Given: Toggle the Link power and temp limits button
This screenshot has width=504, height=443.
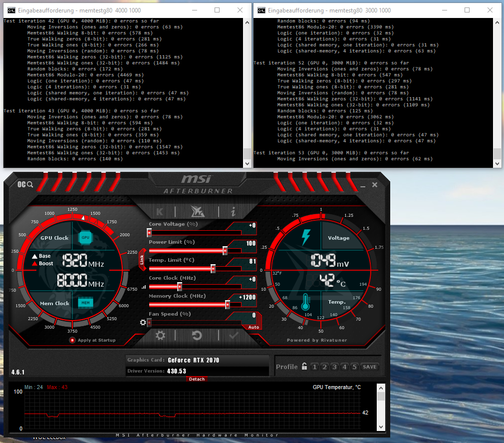Looking at the screenshot, I should point(142,260).
